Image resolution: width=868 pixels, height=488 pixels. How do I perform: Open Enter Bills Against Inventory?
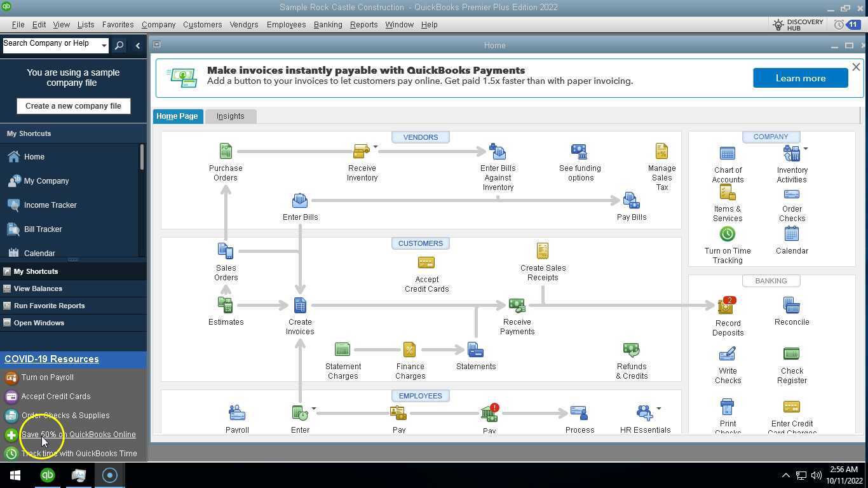tap(498, 151)
